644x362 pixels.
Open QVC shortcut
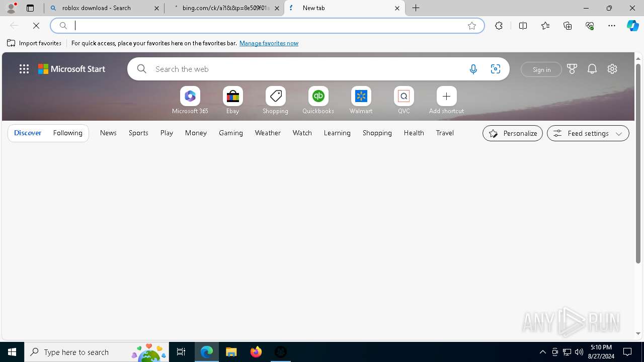[x=404, y=101]
